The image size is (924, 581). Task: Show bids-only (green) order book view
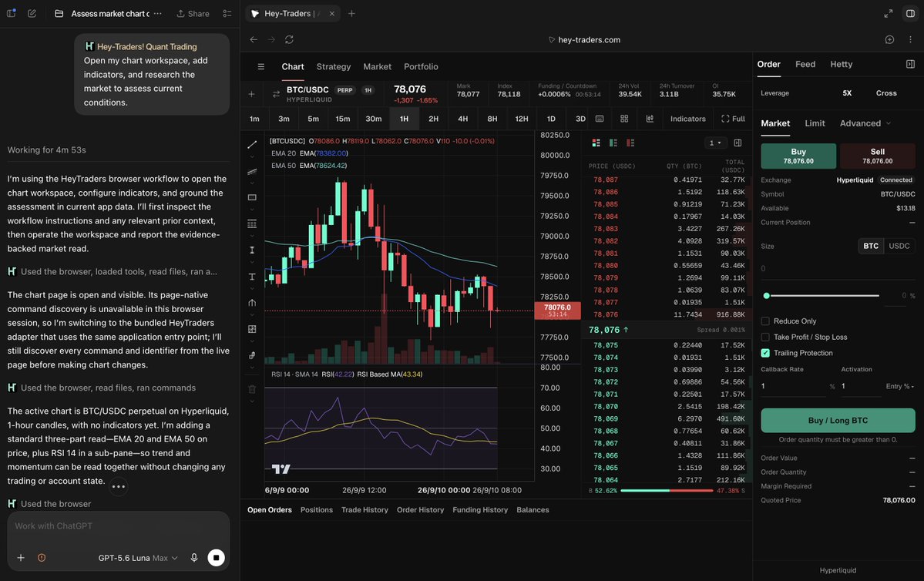[613, 143]
